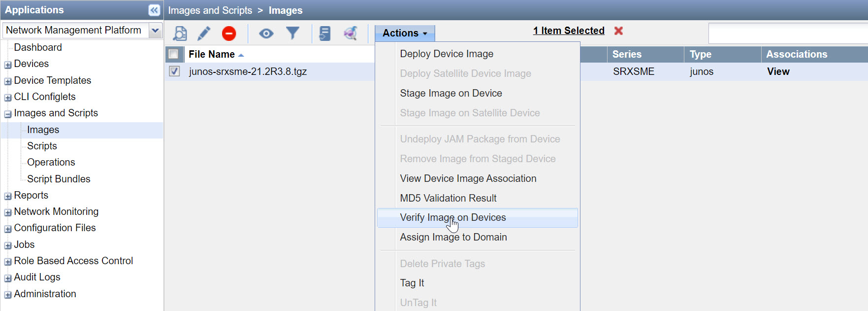The width and height of the screenshot is (868, 311).
Task: Open the Network Management Platform dropdown
Action: pos(156,31)
